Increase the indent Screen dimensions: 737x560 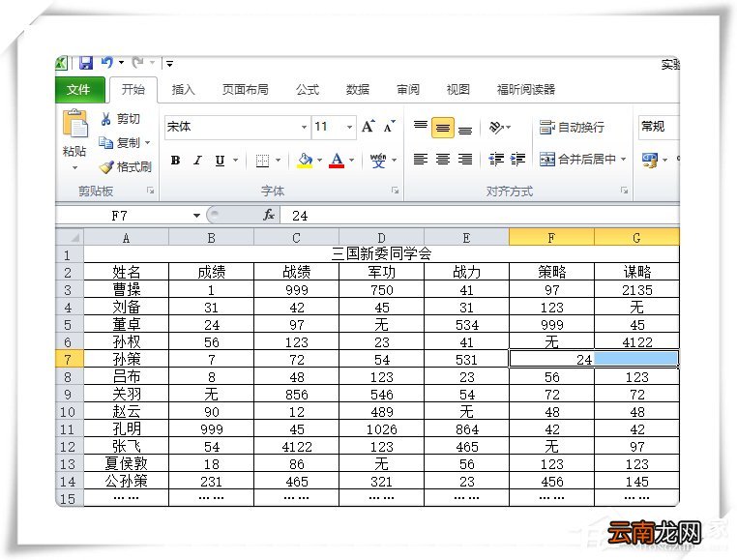[518, 159]
